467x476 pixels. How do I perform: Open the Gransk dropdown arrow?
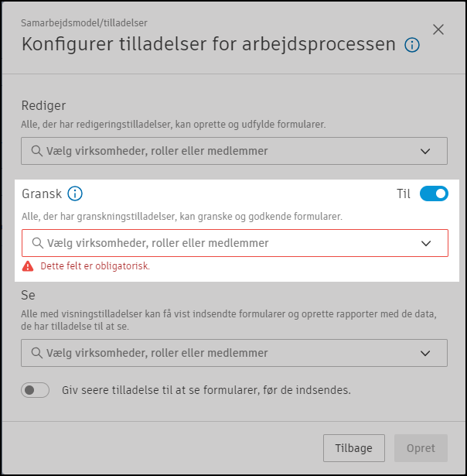[425, 243]
